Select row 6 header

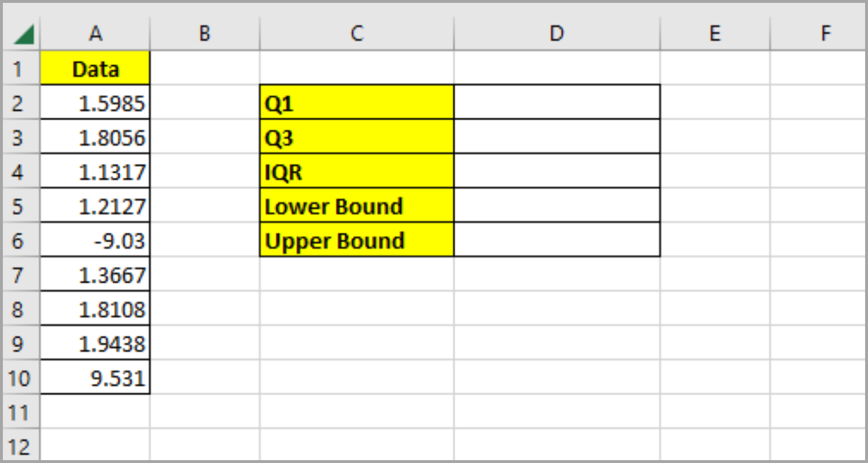17,240
